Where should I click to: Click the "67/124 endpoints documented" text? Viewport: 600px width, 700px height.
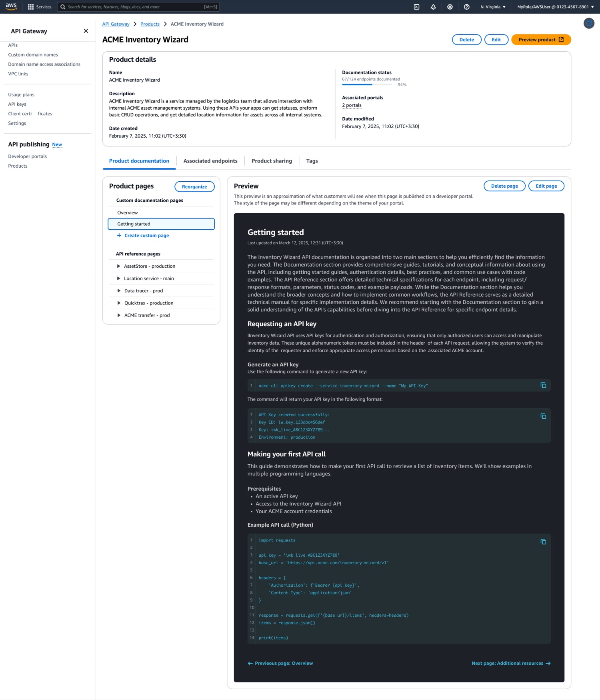click(x=371, y=79)
